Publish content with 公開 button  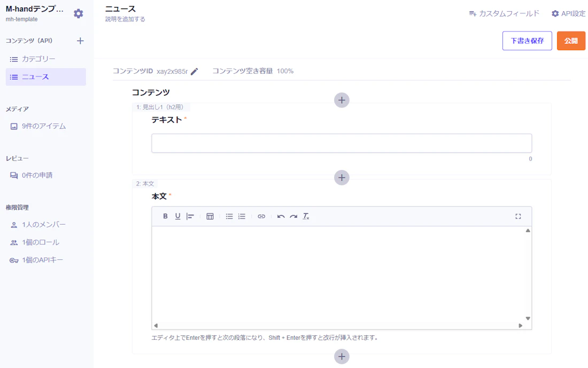click(x=571, y=41)
